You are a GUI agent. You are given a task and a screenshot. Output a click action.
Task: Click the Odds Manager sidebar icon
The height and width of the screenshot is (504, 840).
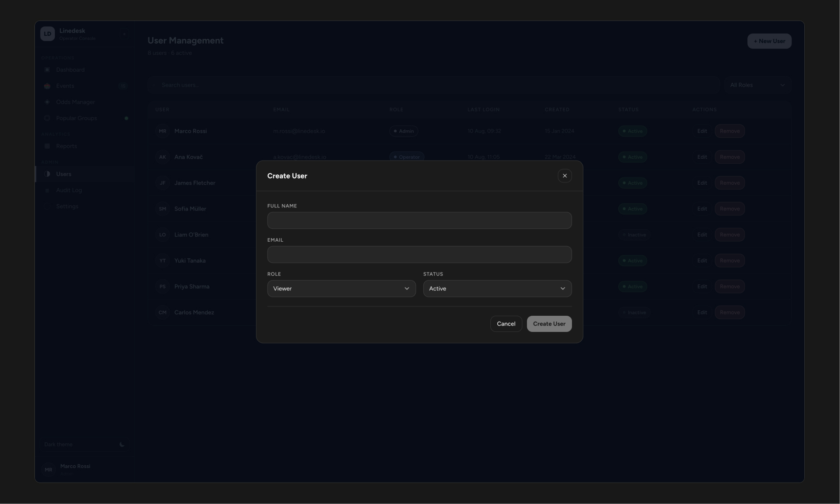[x=47, y=102]
